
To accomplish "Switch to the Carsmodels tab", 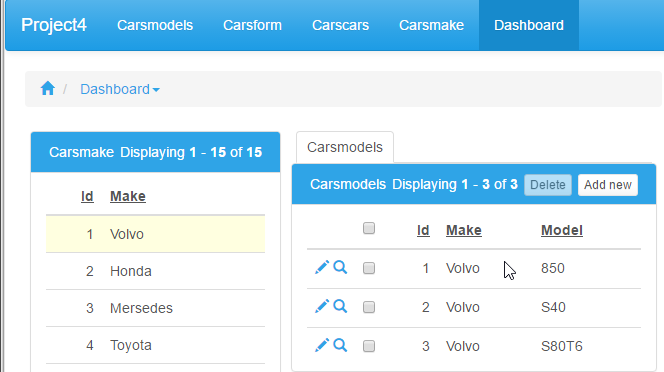I will [345, 147].
